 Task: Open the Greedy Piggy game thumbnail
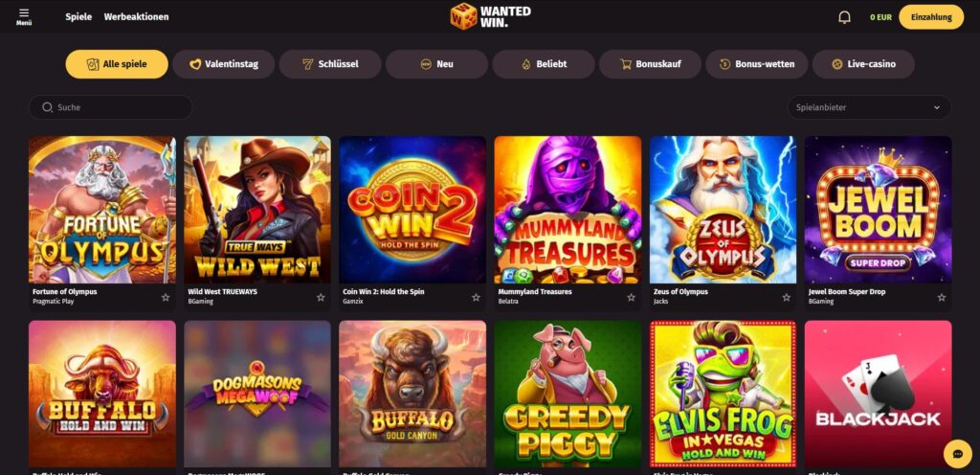tap(568, 394)
